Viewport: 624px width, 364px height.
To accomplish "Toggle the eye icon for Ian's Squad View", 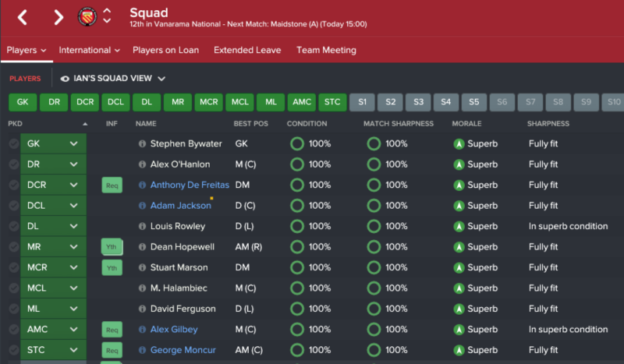I will [65, 79].
